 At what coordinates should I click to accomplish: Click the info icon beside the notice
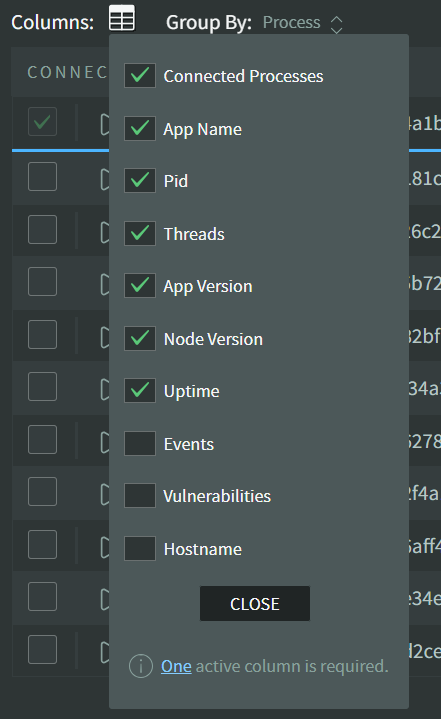[x=141, y=666]
